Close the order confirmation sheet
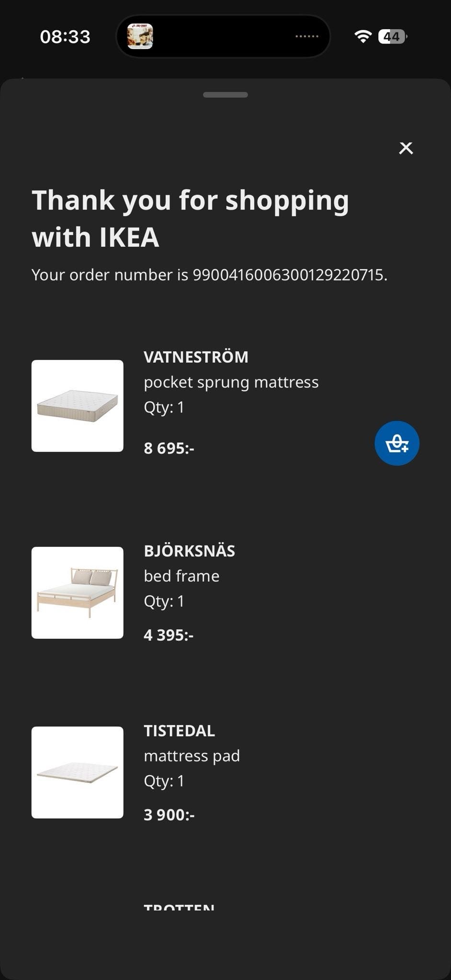This screenshot has width=451, height=980. tap(406, 148)
